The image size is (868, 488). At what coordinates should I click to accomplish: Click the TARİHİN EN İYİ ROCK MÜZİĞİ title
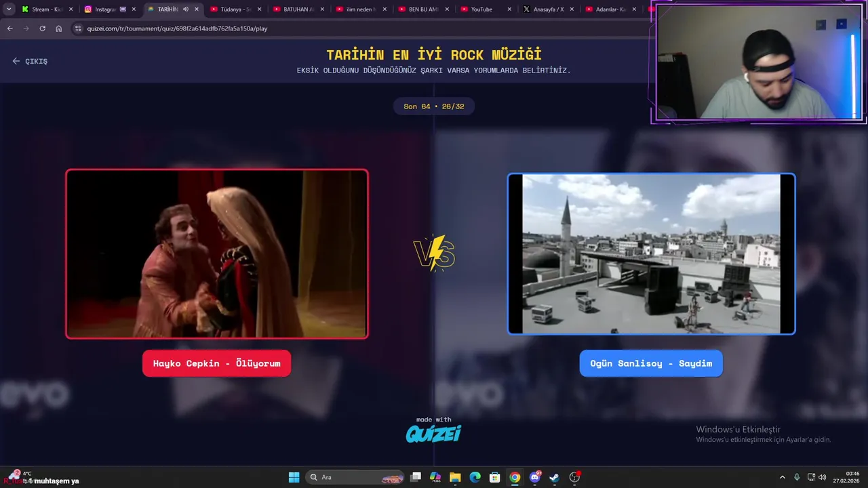[434, 55]
